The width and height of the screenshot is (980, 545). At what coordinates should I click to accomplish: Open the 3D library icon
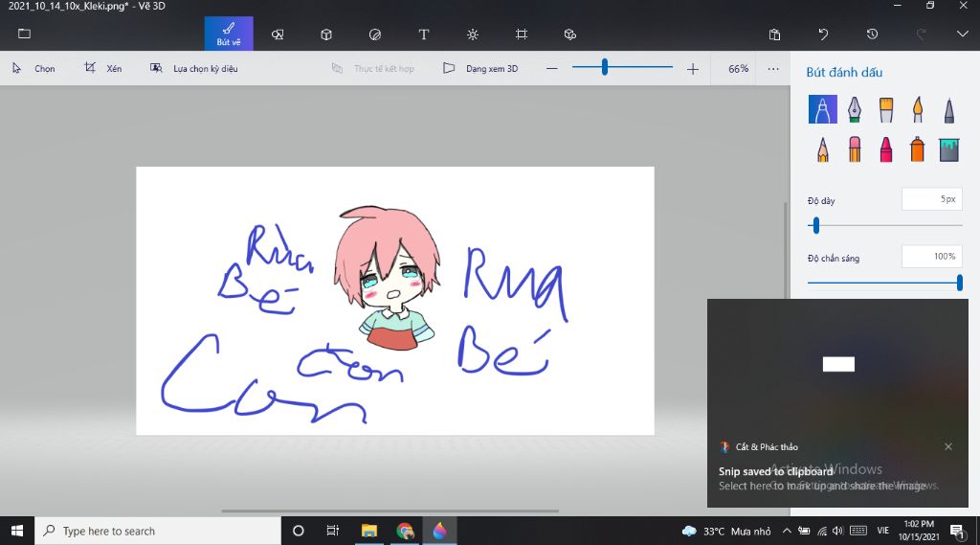(570, 34)
